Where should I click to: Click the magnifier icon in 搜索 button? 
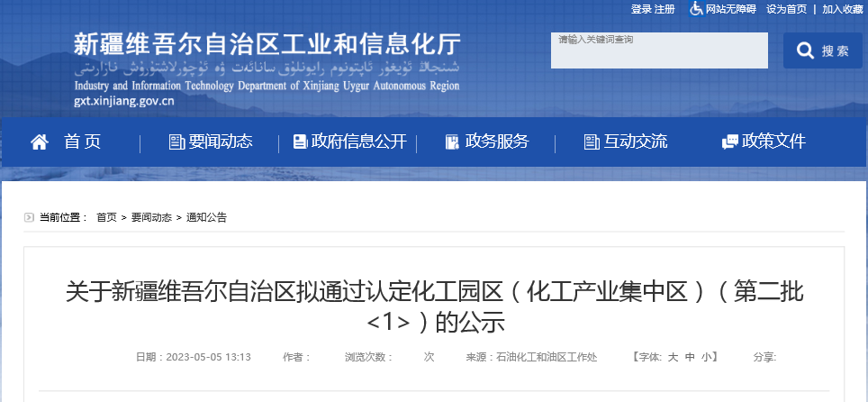pos(803,50)
